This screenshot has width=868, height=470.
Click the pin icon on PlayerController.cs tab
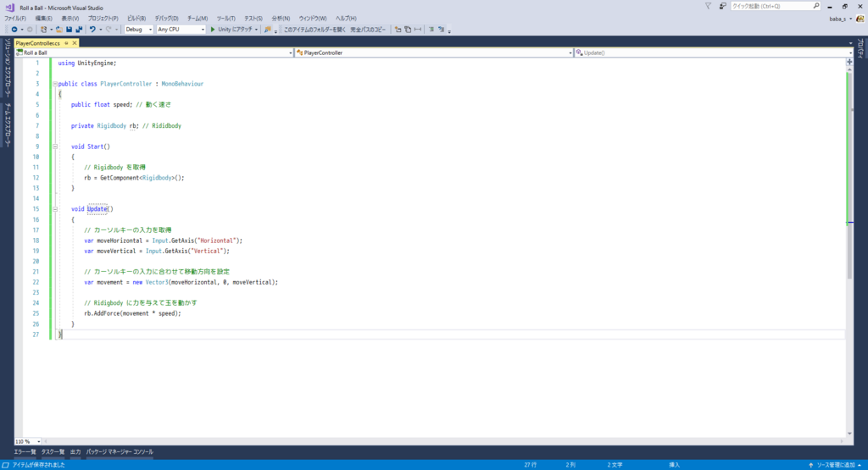coord(66,42)
